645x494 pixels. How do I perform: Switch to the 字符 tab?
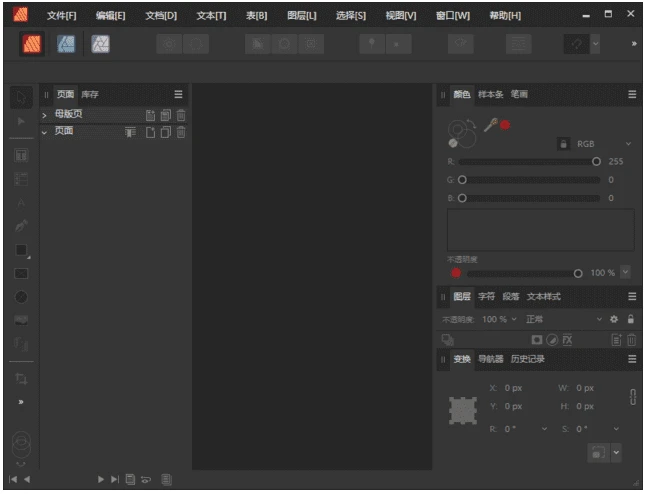click(486, 297)
